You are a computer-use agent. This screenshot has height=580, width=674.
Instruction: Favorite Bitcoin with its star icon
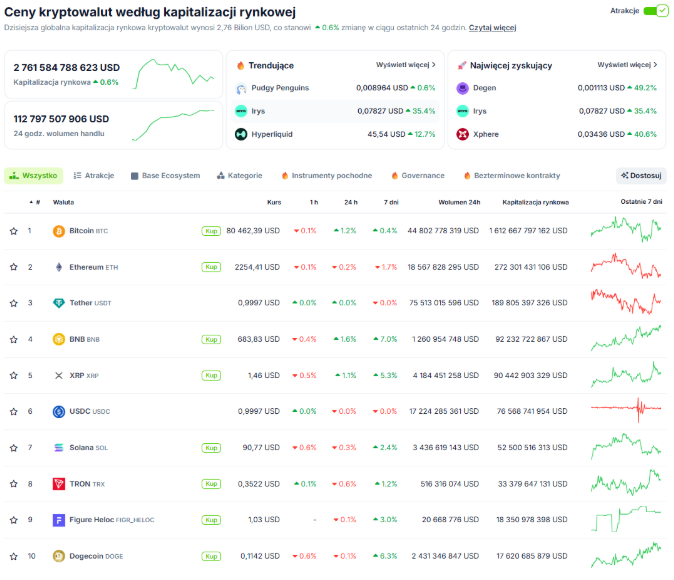pos(14,231)
